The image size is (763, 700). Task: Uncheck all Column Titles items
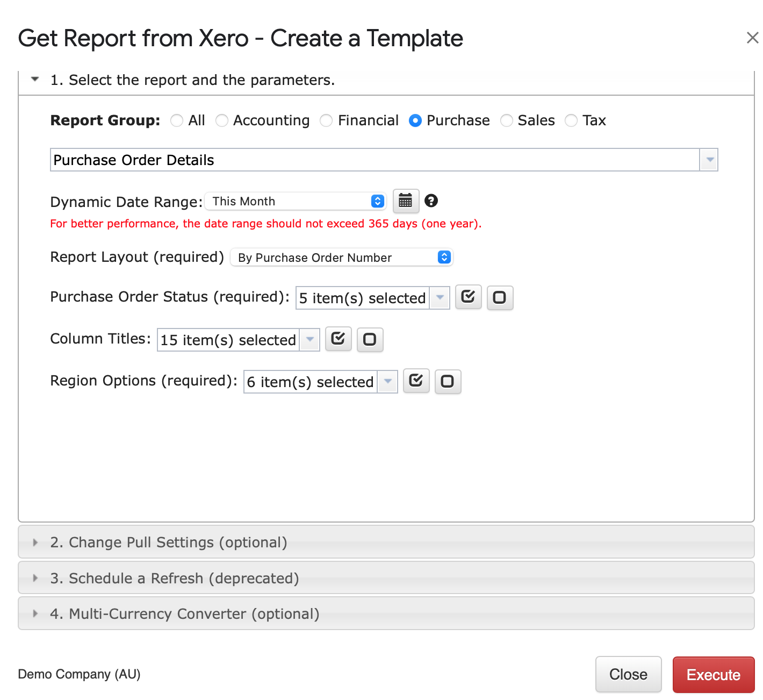[370, 340]
